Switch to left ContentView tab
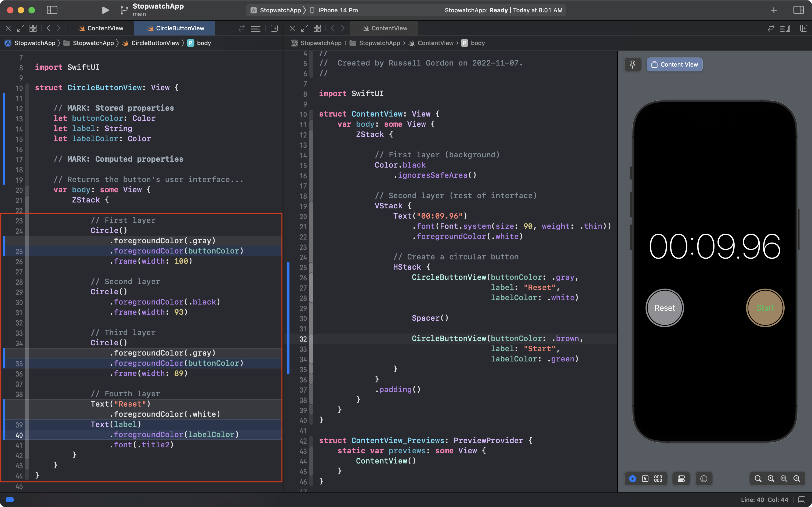Viewport: 812px width, 507px height. (101, 28)
